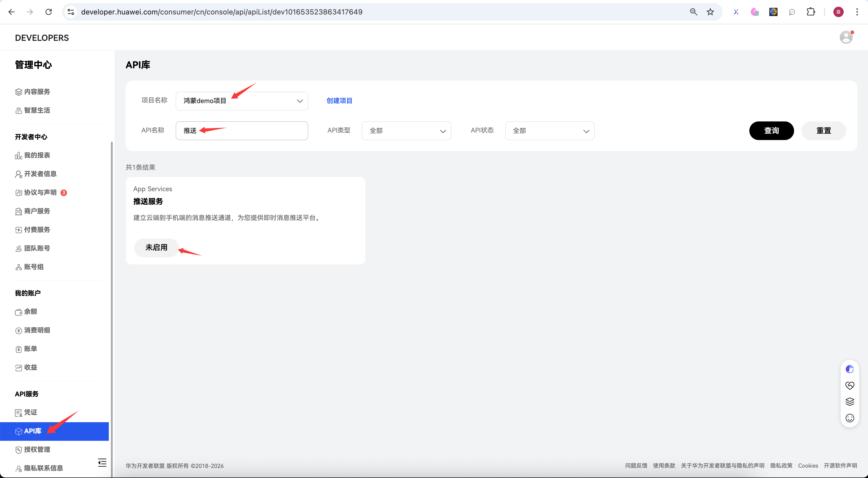This screenshot has width=868, height=478.
Task: Click the user avatar profile icon
Action: click(x=846, y=37)
